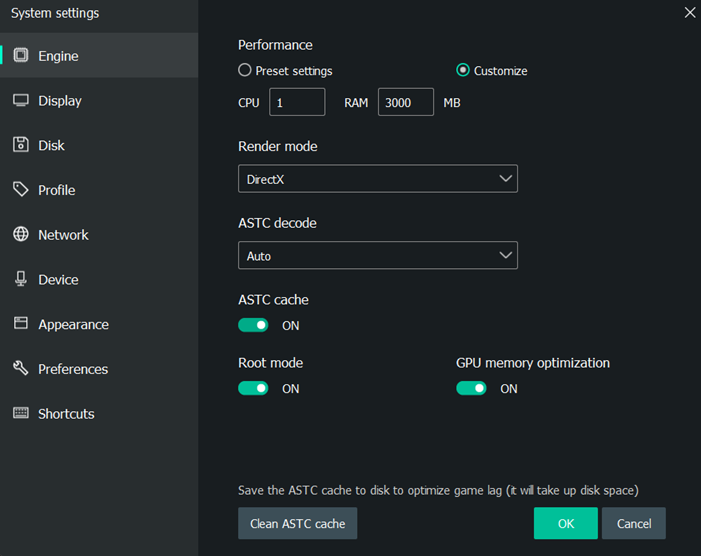Select the Customize radio button
Viewport: 701px width, 556px height.
tap(463, 70)
